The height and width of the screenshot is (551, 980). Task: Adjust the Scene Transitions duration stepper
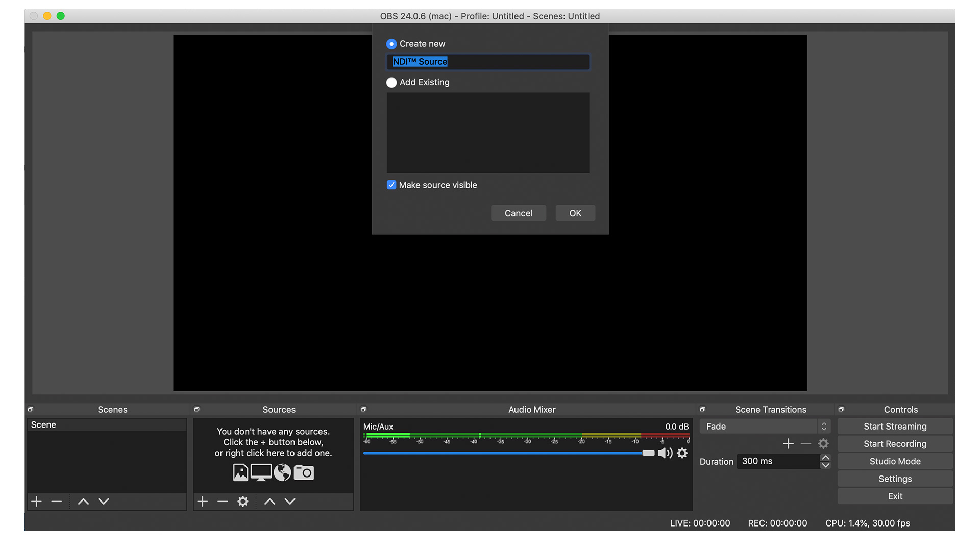[825, 461]
